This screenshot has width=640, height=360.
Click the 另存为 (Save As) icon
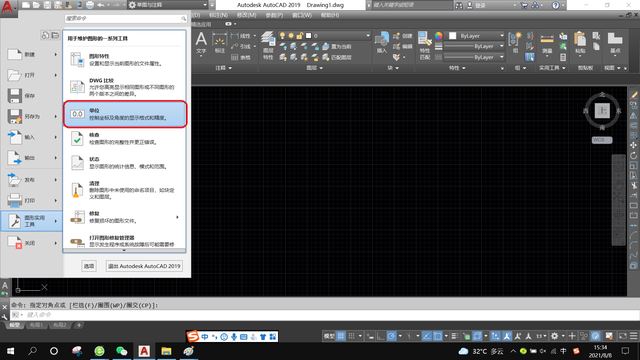pyautogui.click(x=15, y=116)
